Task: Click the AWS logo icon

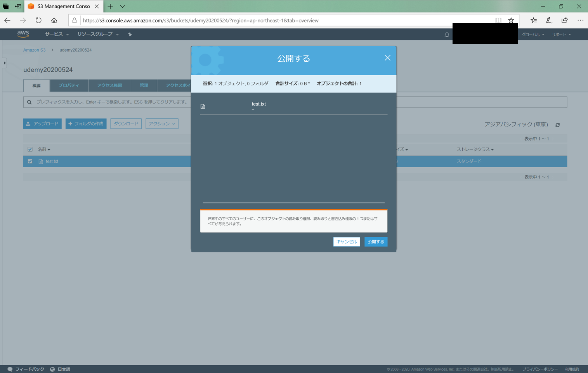Action: 23,34
